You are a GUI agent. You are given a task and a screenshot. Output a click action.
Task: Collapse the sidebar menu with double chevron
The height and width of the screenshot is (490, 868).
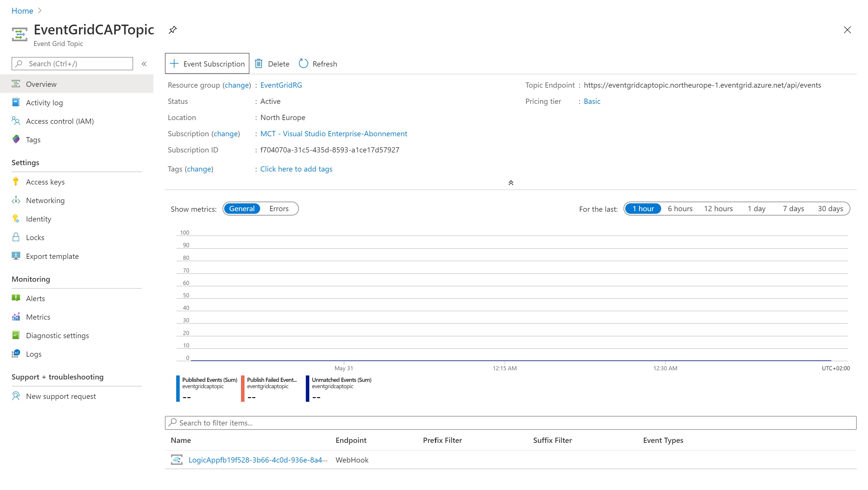click(x=144, y=64)
